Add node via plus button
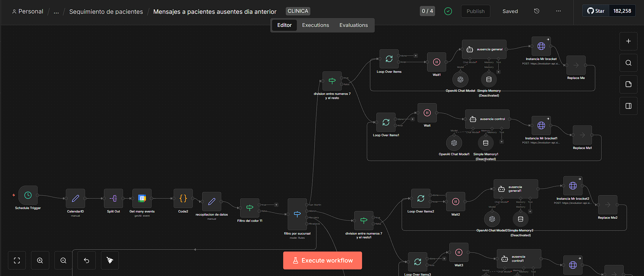The width and height of the screenshot is (644, 276). (x=628, y=41)
